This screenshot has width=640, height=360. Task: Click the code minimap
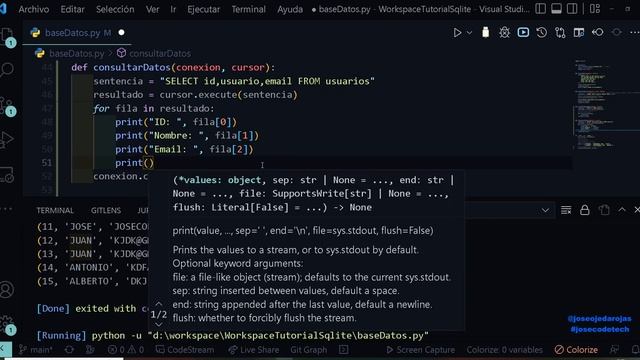point(606,106)
